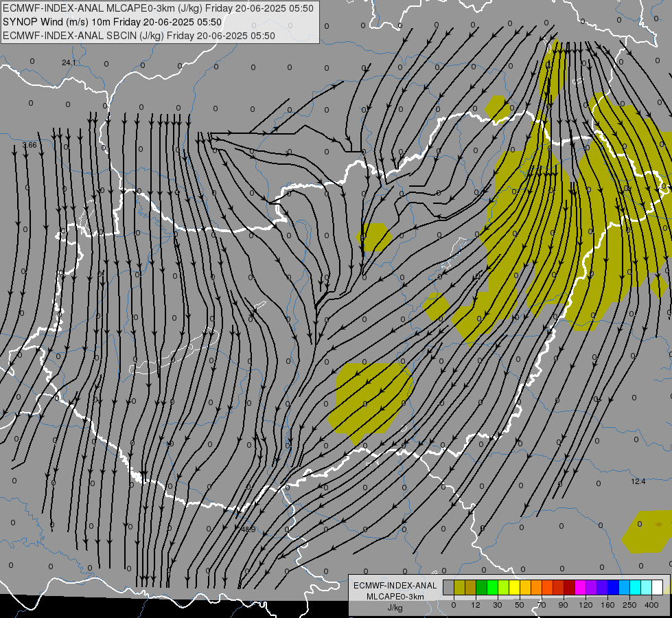672x618 pixels.
Task: Click the ECMWF-INDEX-ANAL legend heading
Action: 395,586
